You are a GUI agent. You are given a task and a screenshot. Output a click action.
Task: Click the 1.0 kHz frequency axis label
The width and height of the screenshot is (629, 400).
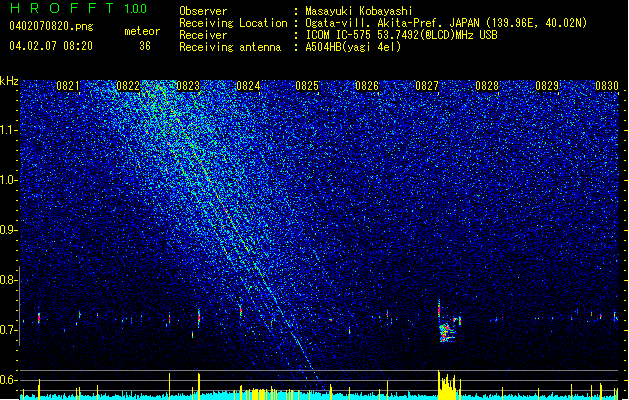pos(9,180)
